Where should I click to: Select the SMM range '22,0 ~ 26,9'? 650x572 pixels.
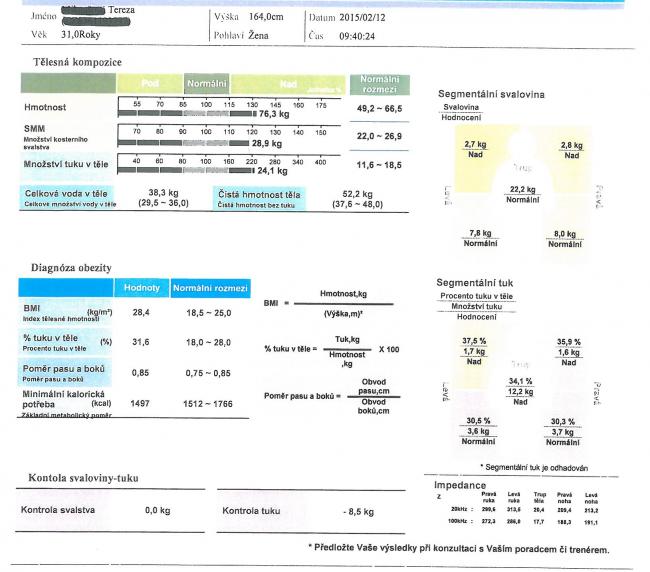click(x=379, y=136)
